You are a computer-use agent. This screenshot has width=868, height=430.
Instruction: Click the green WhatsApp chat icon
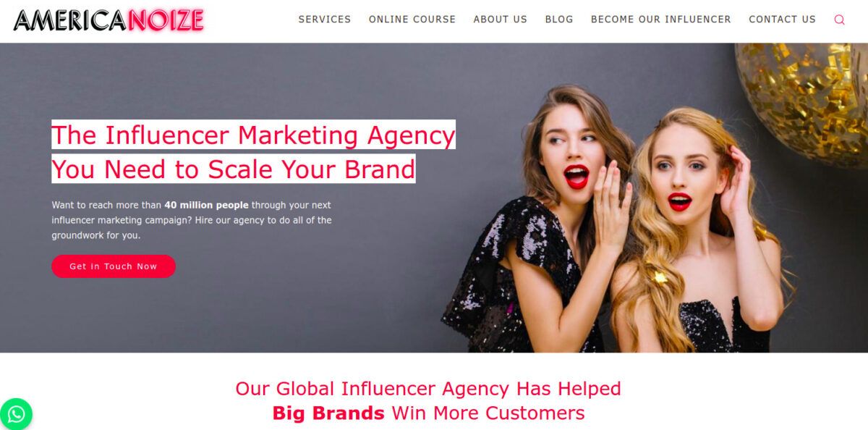click(16, 414)
